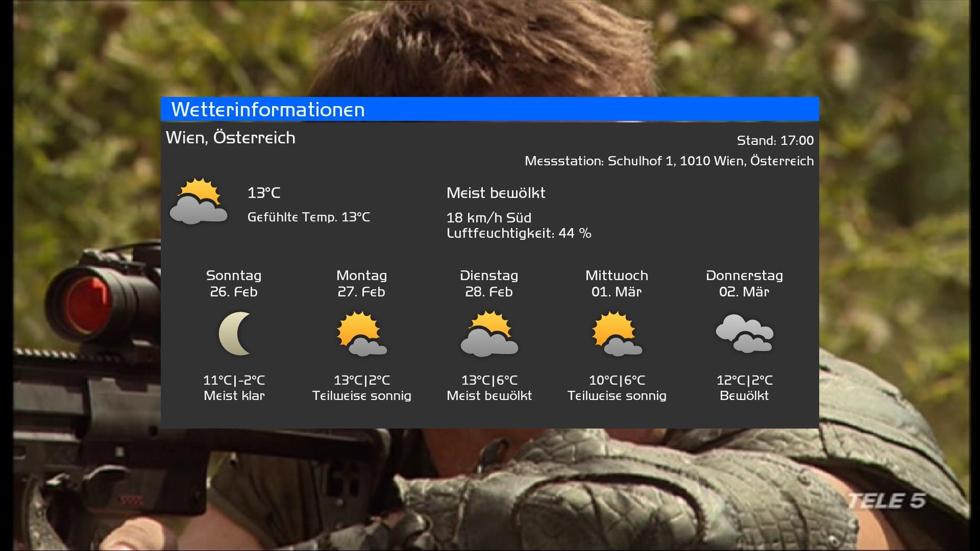Click the Wetterinformationen title bar
Viewport: 980px width, 551px height.
coord(490,109)
